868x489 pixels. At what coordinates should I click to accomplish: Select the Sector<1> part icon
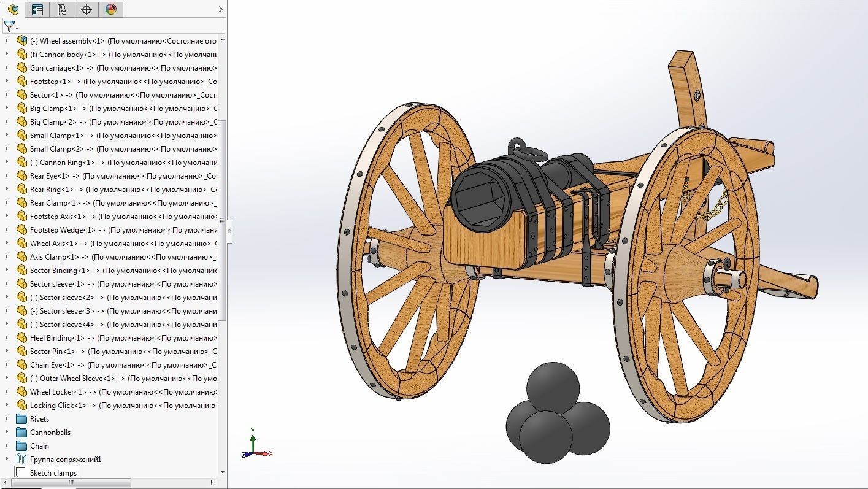(x=21, y=94)
